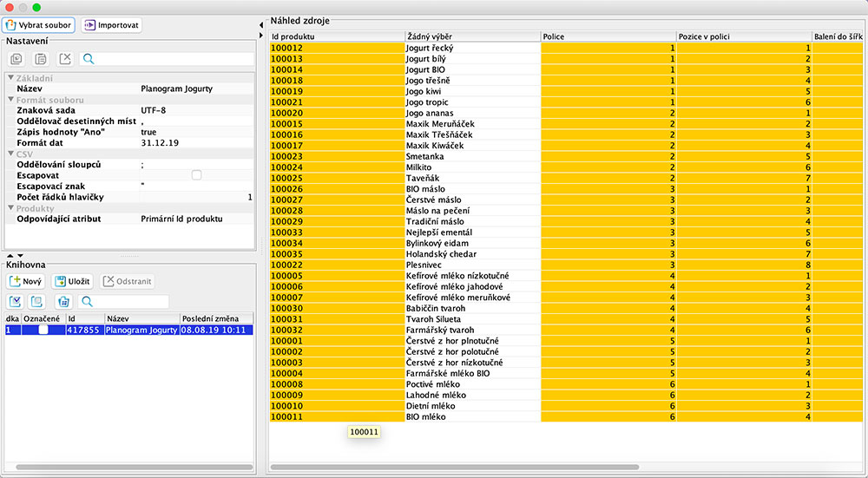Click the select-all checkmark icon in Knihovna
Viewport: 868px width, 478px height.
coord(16,301)
